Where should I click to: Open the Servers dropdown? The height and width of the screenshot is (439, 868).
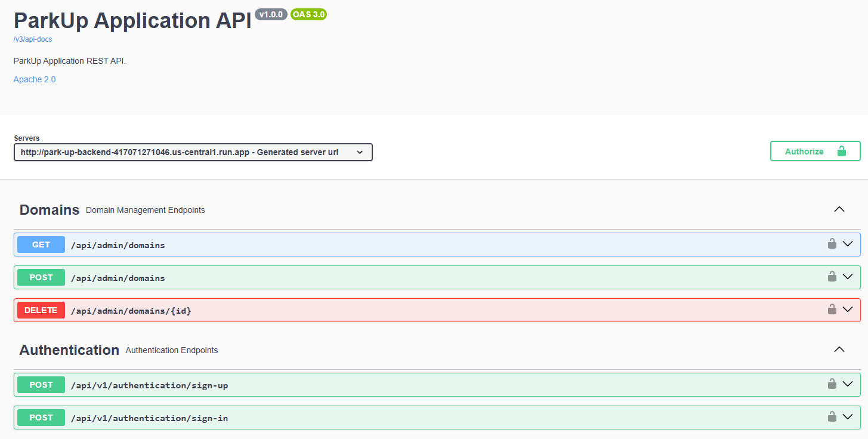193,152
